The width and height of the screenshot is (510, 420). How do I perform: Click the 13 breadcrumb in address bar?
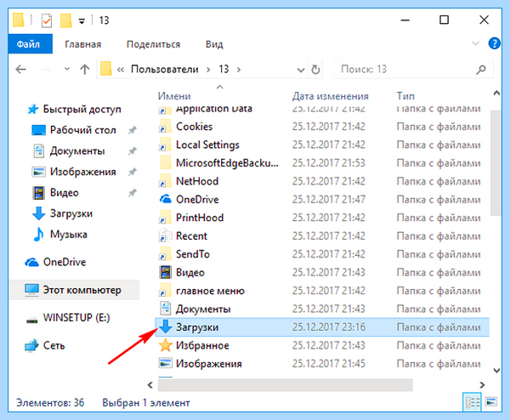224,70
